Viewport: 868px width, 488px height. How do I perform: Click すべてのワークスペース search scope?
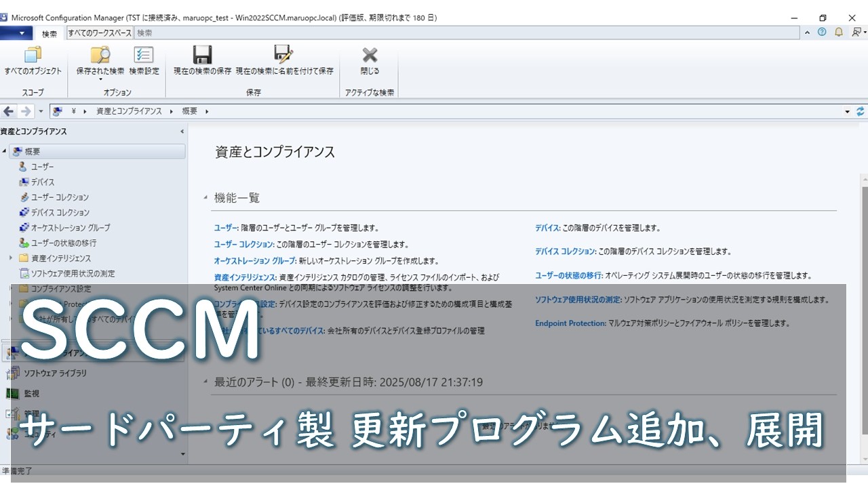(x=100, y=33)
